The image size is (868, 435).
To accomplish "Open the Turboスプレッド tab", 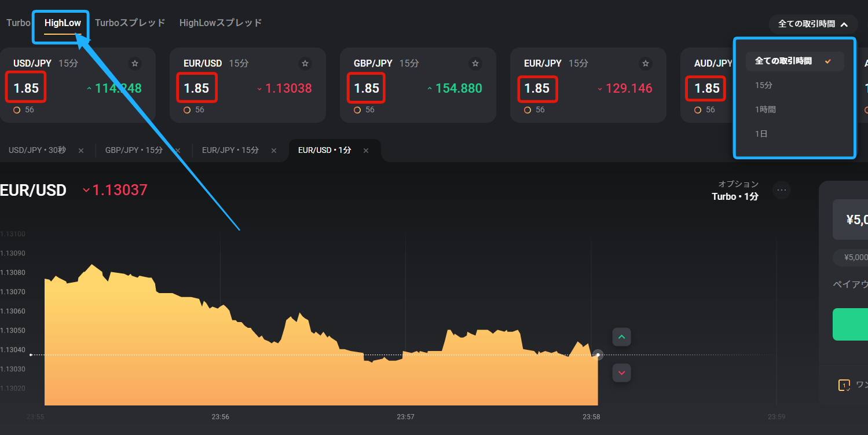I will (130, 23).
